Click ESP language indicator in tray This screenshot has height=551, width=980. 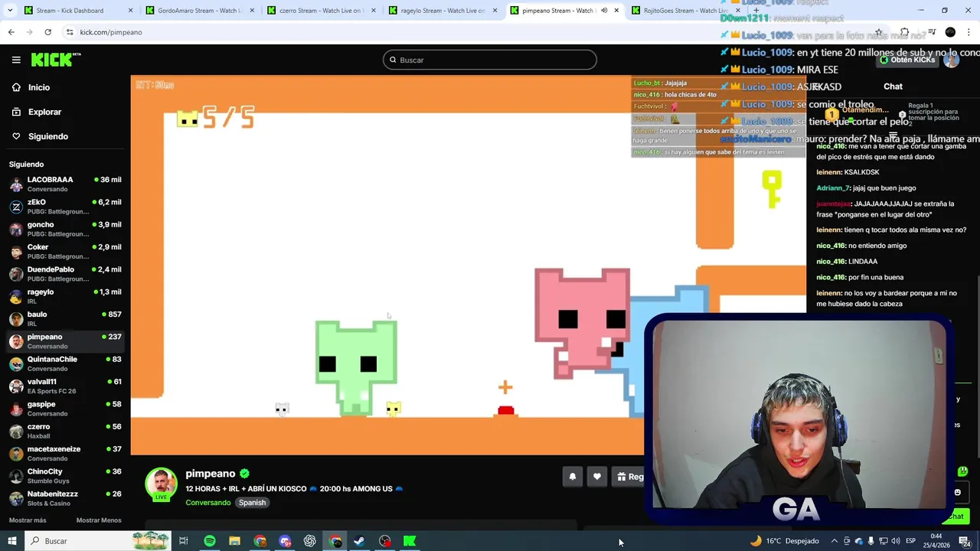tap(910, 541)
